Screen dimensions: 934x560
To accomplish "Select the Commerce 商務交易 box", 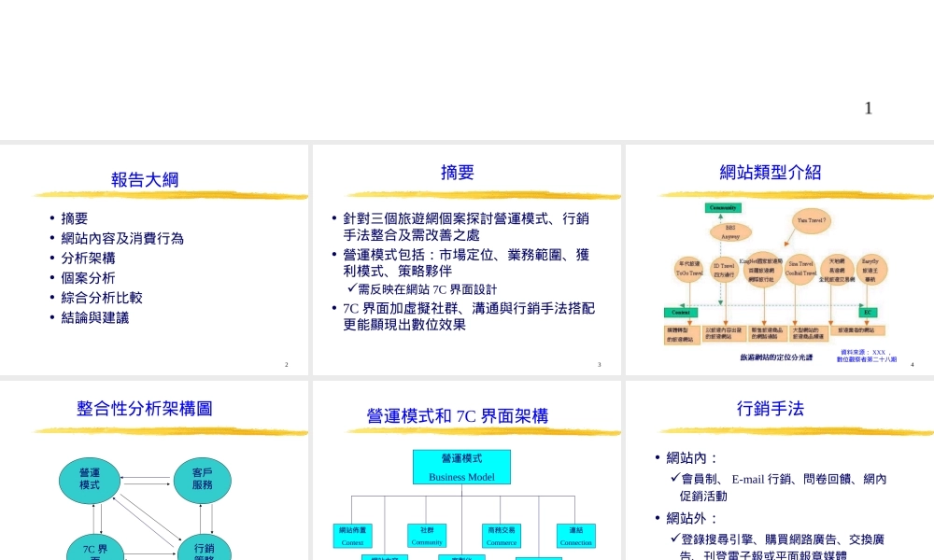I will (502, 535).
